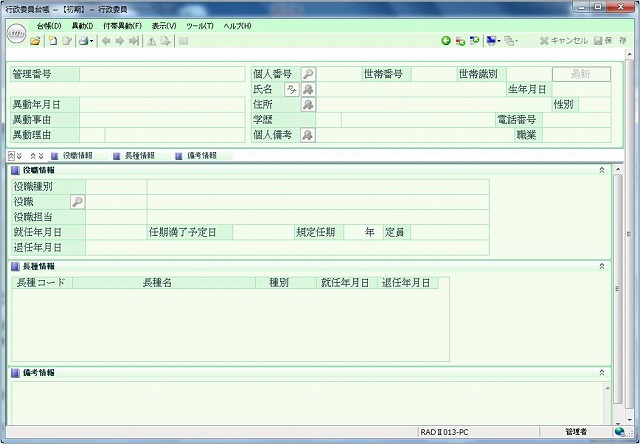Click the kana input icon beside 氏名
The height and width of the screenshot is (444, 640).
[x=292, y=89]
